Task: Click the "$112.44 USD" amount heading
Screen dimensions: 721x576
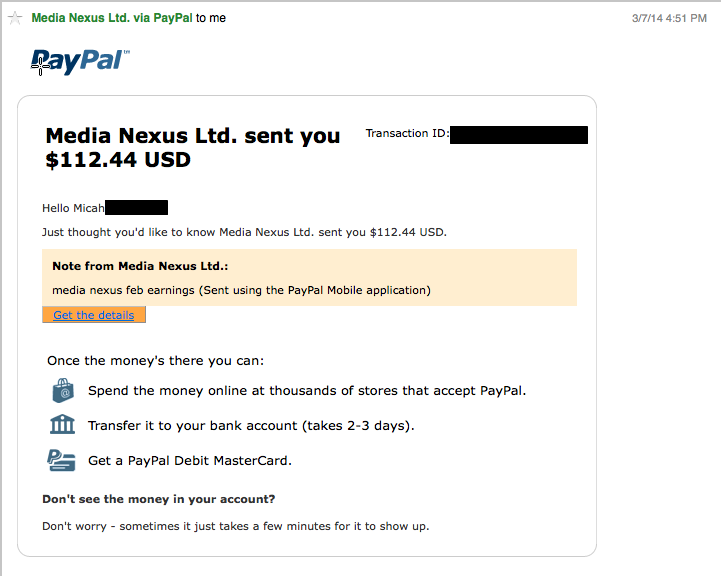Action: click(x=118, y=160)
